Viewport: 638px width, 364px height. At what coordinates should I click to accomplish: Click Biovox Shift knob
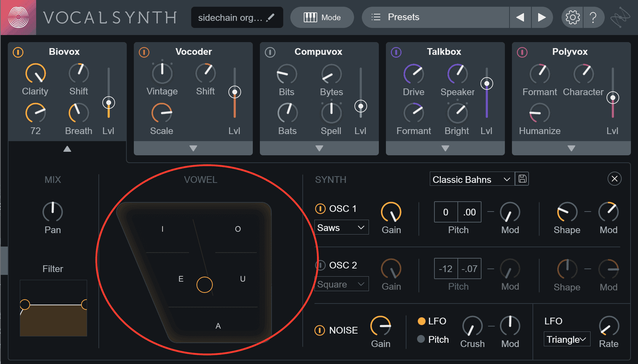(79, 74)
